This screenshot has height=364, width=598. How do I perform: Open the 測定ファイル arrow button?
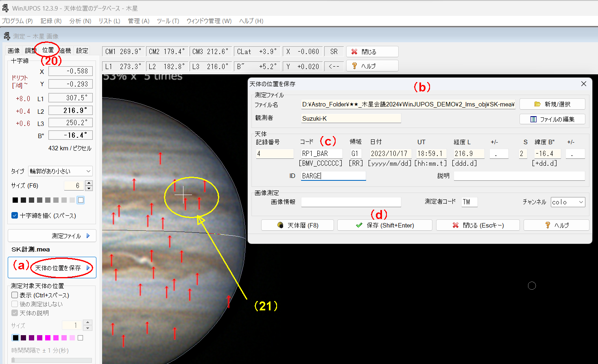52,236
